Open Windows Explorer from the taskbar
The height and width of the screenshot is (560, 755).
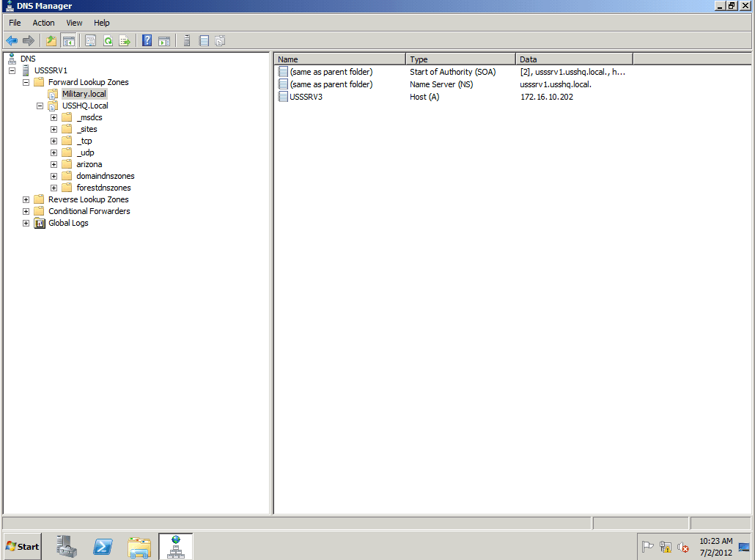139,547
